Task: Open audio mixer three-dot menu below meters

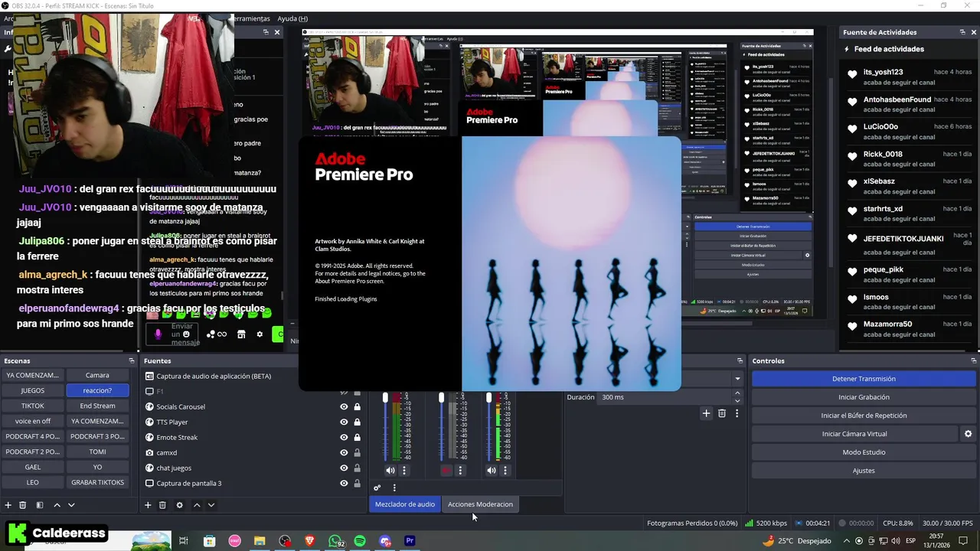Action: click(x=394, y=487)
